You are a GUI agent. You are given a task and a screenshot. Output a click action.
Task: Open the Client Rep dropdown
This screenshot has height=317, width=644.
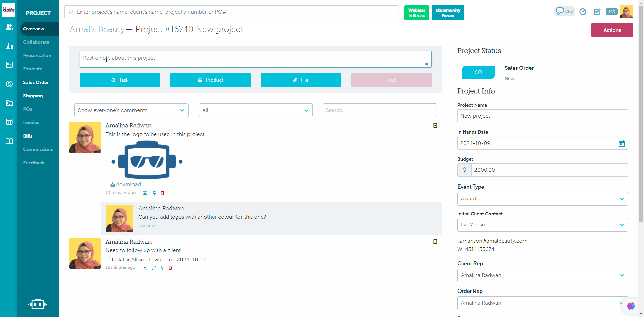click(542, 275)
